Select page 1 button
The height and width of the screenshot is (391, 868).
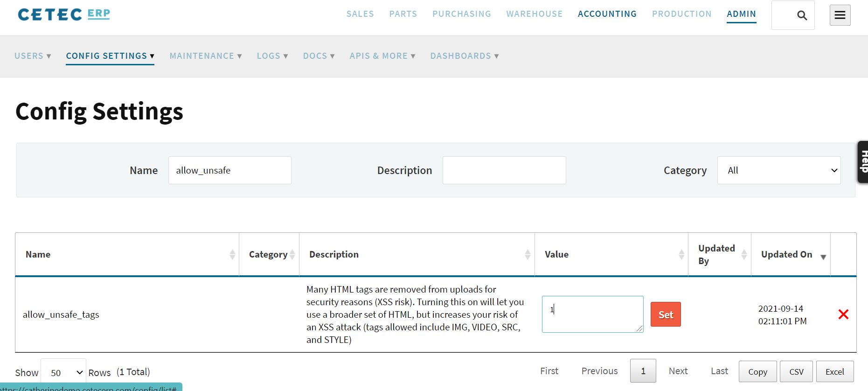click(643, 371)
